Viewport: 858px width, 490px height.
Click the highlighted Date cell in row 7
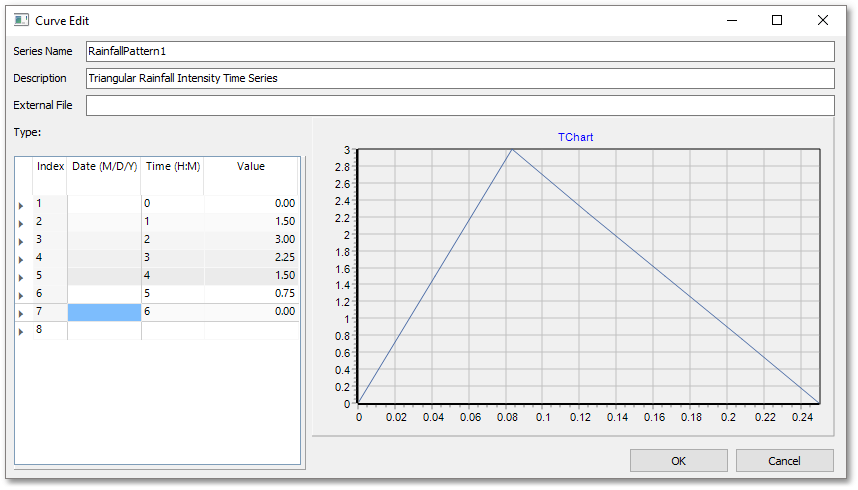tap(105, 312)
